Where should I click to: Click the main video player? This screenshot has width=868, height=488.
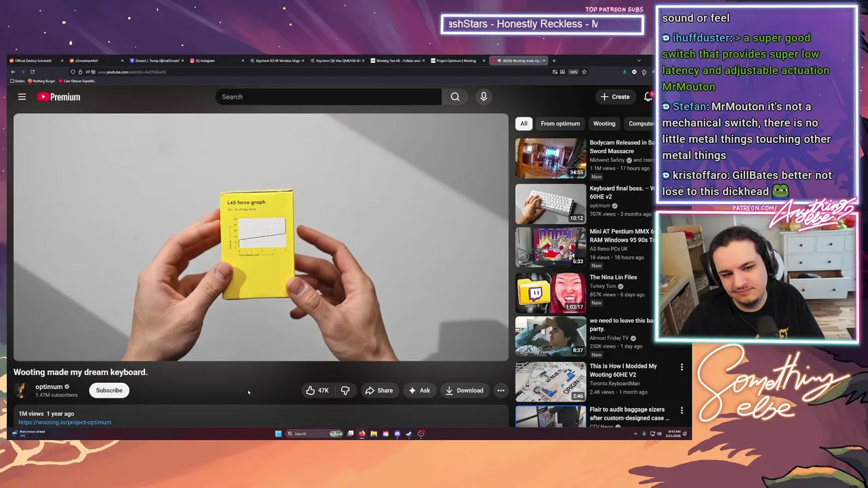(260, 237)
